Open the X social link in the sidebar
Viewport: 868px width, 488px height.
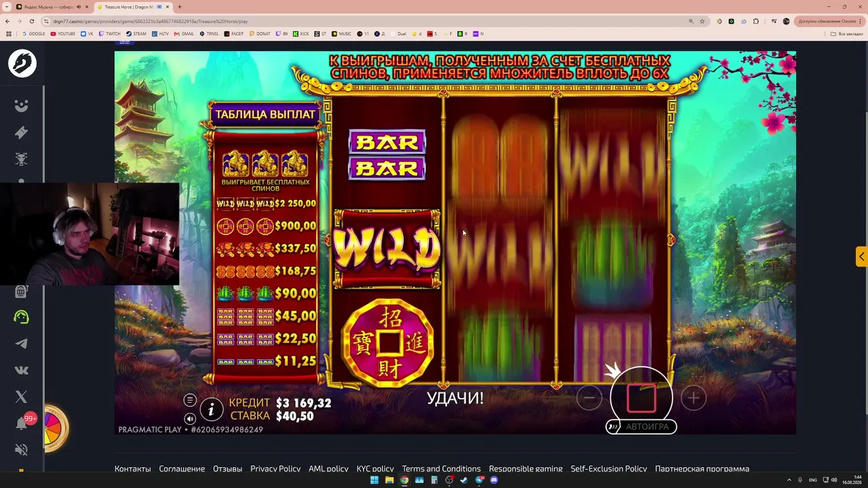point(22,396)
